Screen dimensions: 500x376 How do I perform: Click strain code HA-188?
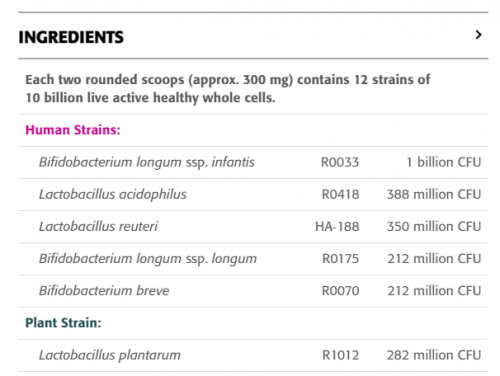point(337,226)
